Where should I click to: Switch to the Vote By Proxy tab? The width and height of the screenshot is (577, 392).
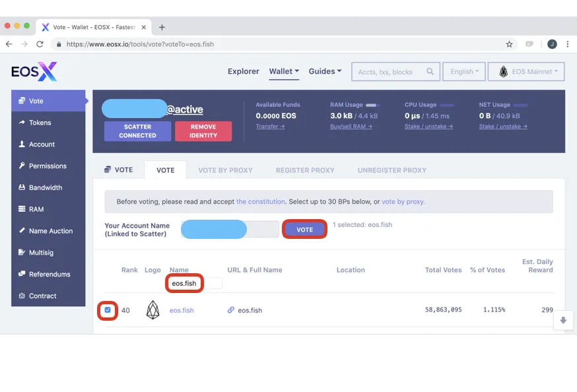point(226,170)
